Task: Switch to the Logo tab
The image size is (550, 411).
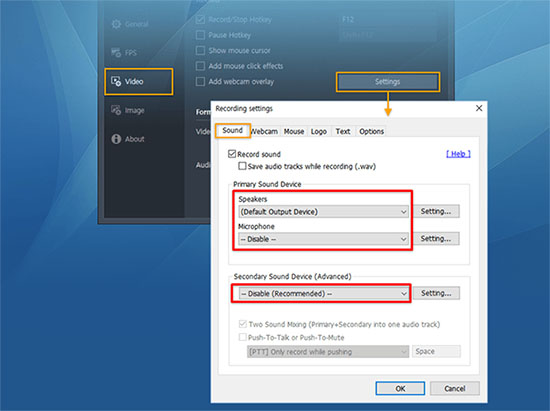Action: [318, 132]
